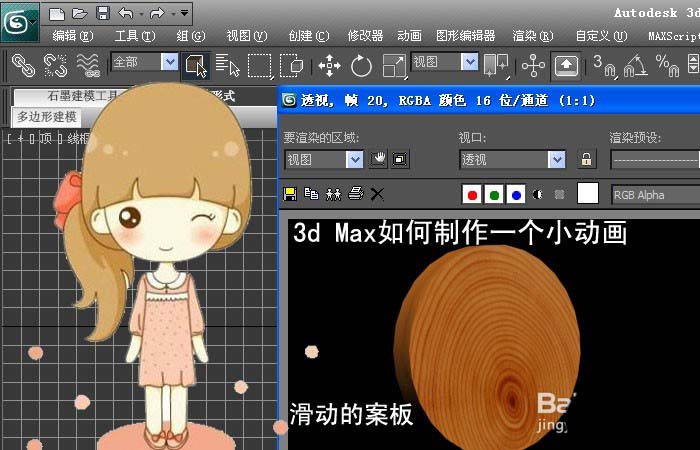Activate the Select Object tool

click(x=196, y=66)
